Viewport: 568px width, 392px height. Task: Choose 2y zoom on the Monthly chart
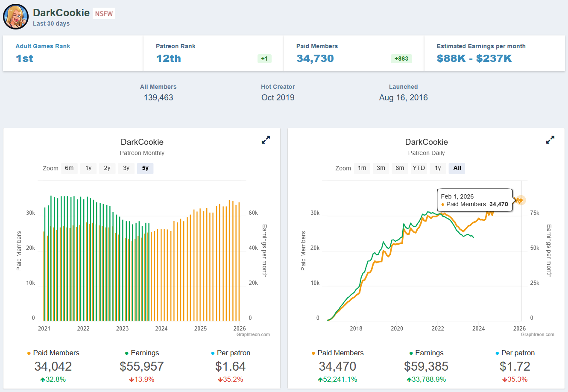[107, 168]
